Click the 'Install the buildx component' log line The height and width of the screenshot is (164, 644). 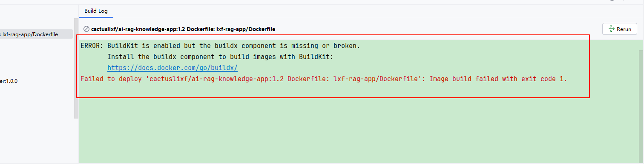223,57
